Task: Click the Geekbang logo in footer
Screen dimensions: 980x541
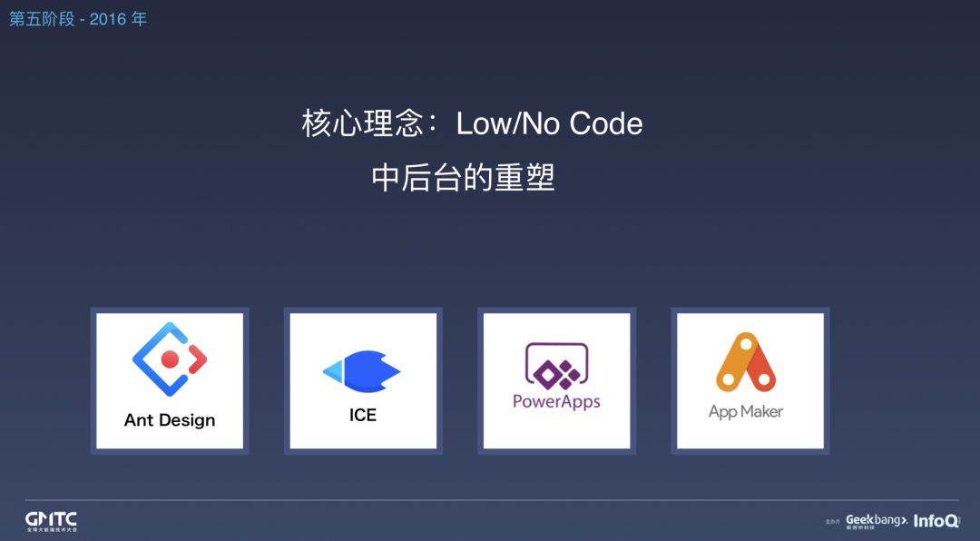Action: click(x=877, y=519)
